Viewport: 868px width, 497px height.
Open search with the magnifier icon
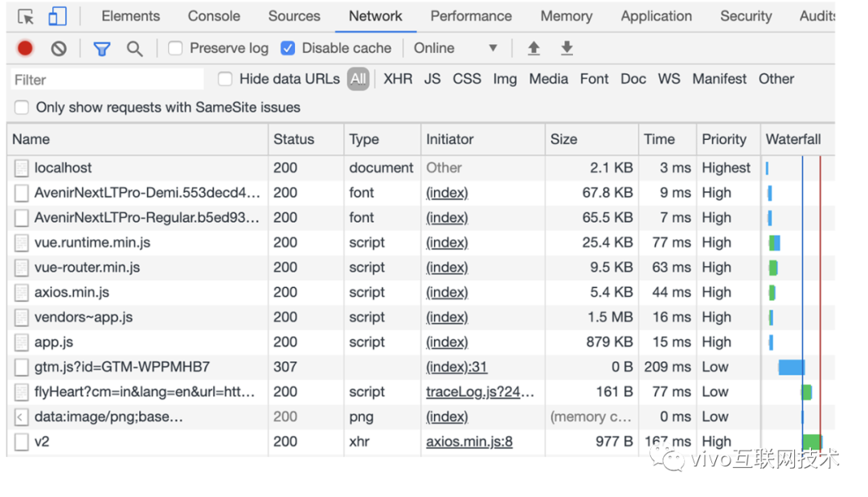[x=134, y=49]
